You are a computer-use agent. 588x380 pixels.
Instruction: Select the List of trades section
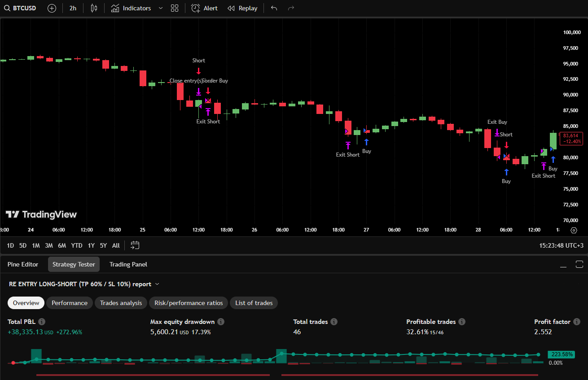(x=254, y=303)
